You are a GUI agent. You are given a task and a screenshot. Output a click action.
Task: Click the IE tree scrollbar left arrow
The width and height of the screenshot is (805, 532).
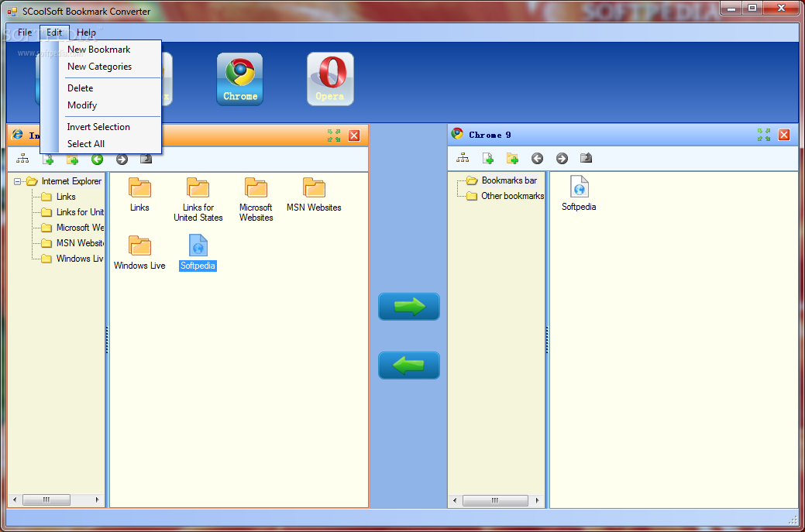[x=15, y=499]
